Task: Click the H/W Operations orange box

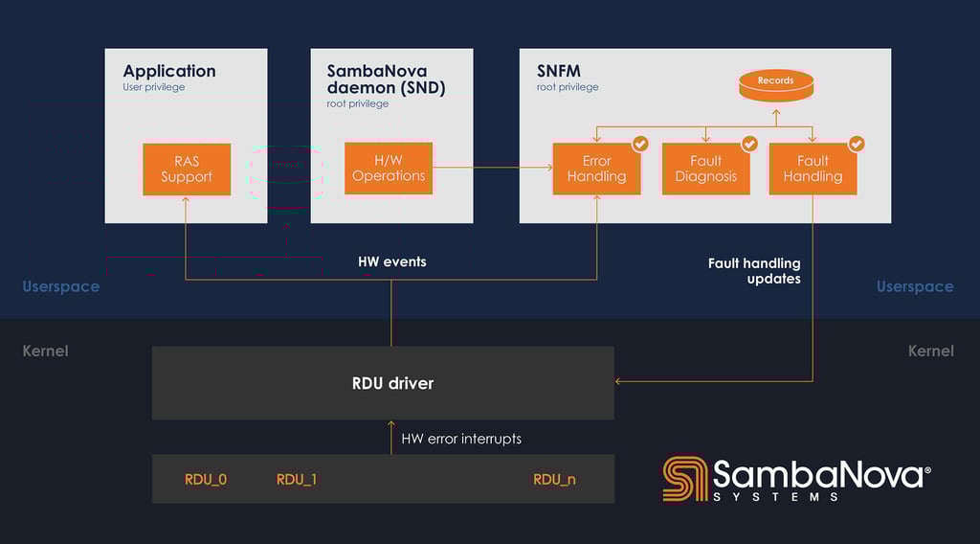Action: (389, 169)
